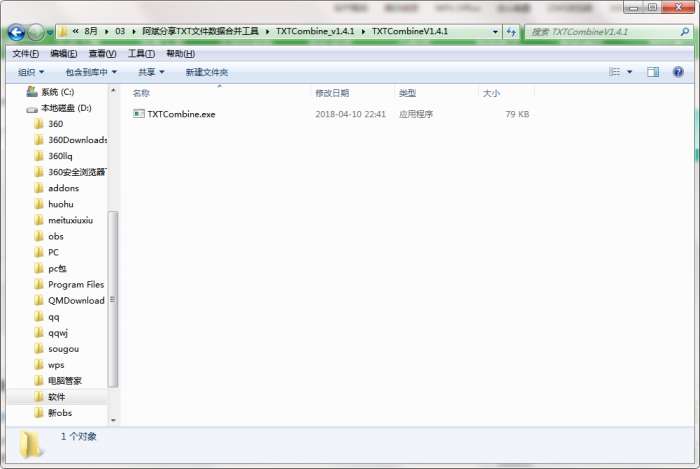Click the 应用程序 type cell
The height and width of the screenshot is (469, 700).
pyautogui.click(x=416, y=114)
